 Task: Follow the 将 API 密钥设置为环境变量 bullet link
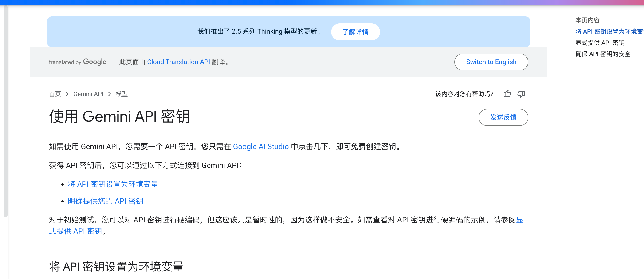tap(113, 184)
